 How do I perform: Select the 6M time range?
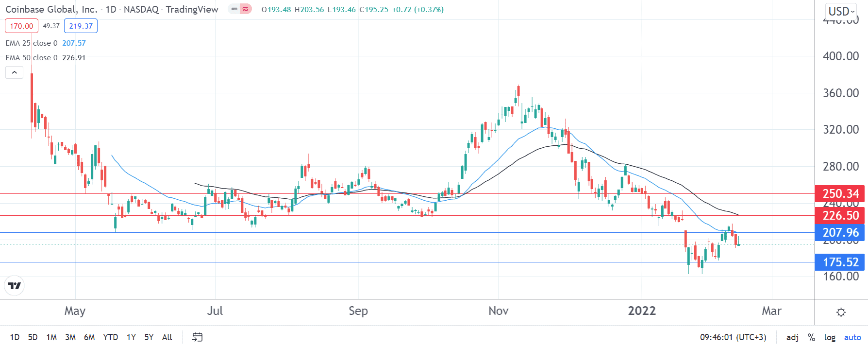(x=89, y=337)
